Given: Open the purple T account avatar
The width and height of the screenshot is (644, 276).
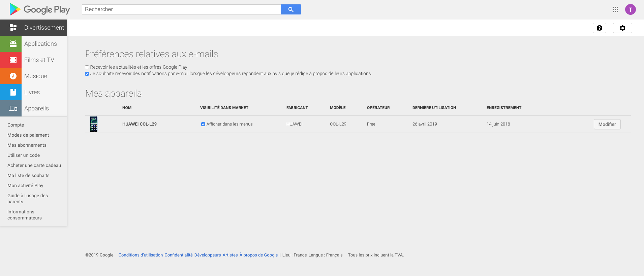Looking at the screenshot, I should [x=630, y=9].
